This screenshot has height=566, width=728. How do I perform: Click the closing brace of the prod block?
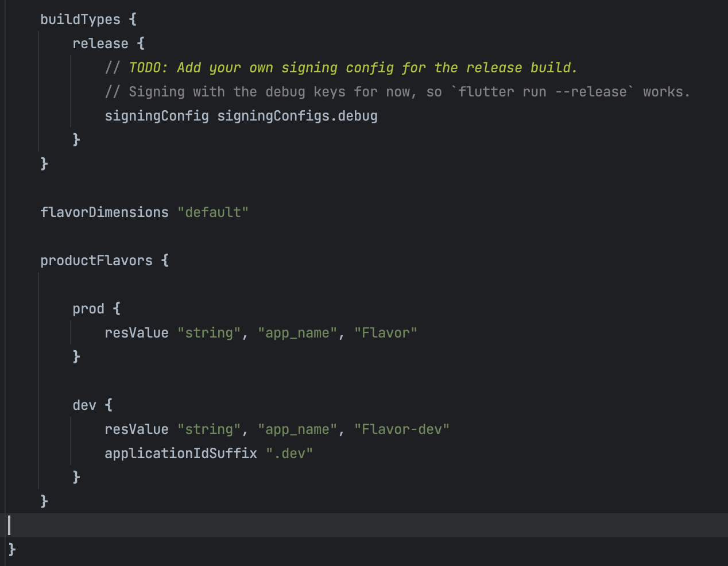tap(76, 356)
